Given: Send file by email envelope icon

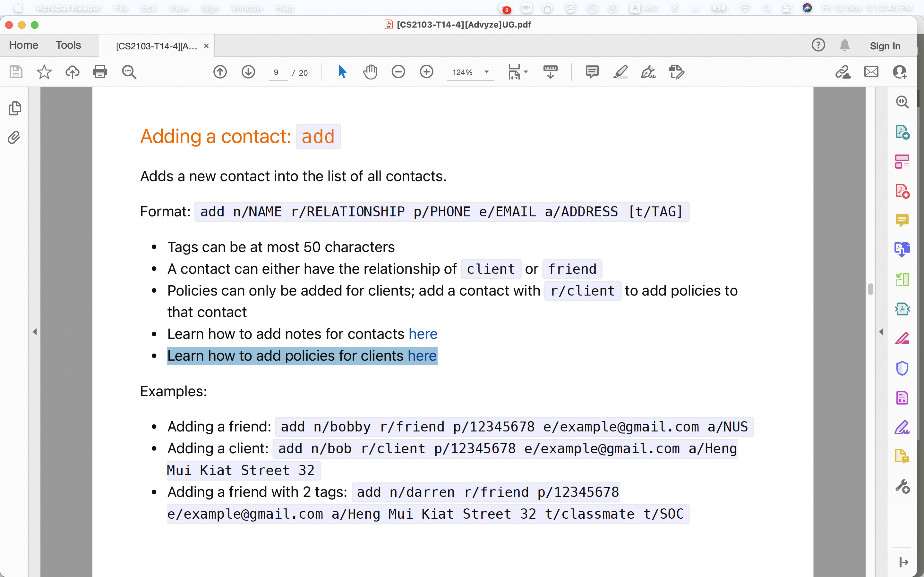Looking at the screenshot, I should (871, 72).
